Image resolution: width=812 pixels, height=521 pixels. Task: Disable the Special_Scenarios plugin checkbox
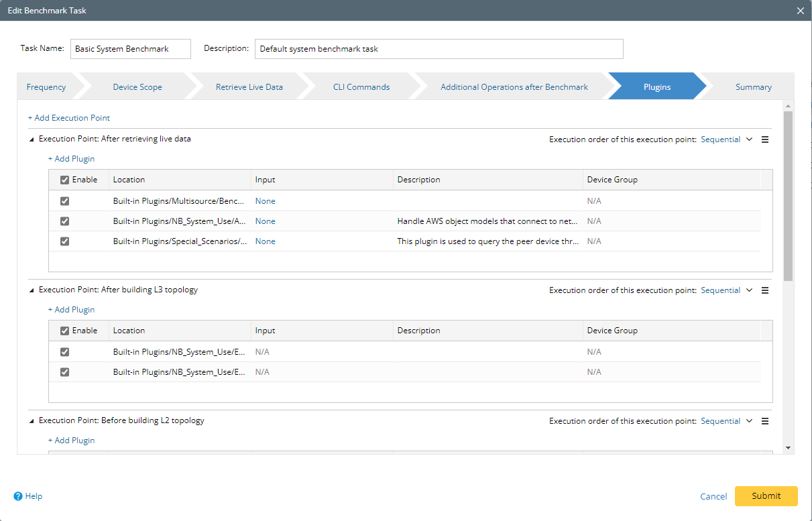pyautogui.click(x=65, y=241)
